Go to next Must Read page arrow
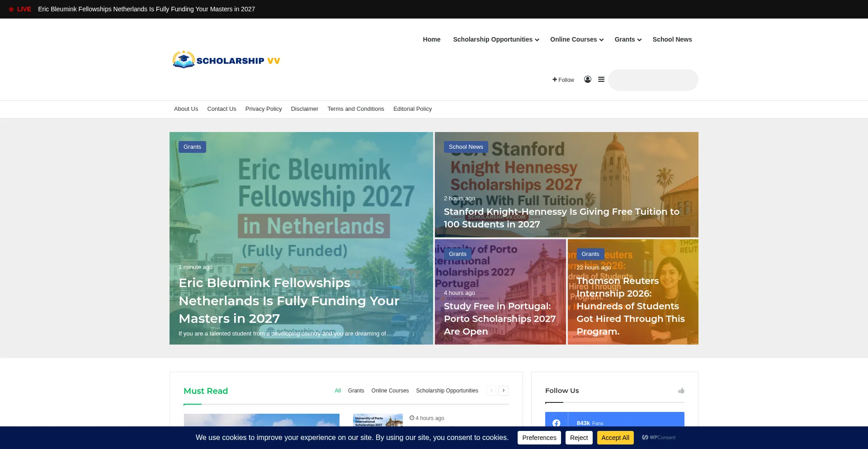 504,391
